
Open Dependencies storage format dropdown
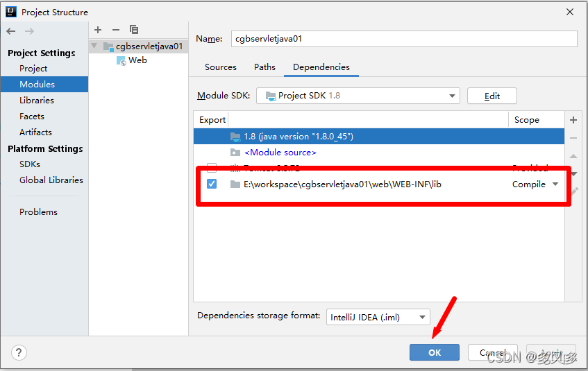click(378, 317)
